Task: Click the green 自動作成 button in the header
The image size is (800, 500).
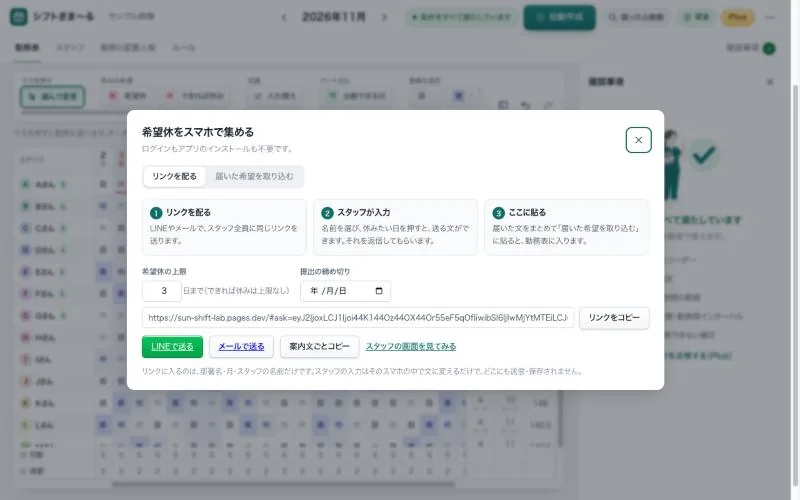Action: point(559,17)
